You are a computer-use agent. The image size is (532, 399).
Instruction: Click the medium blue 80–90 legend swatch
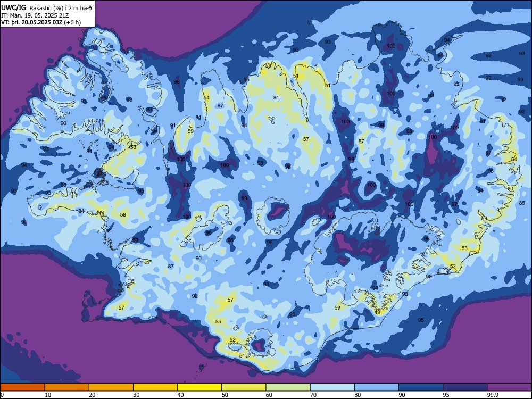pyautogui.click(x=377, y=387)
